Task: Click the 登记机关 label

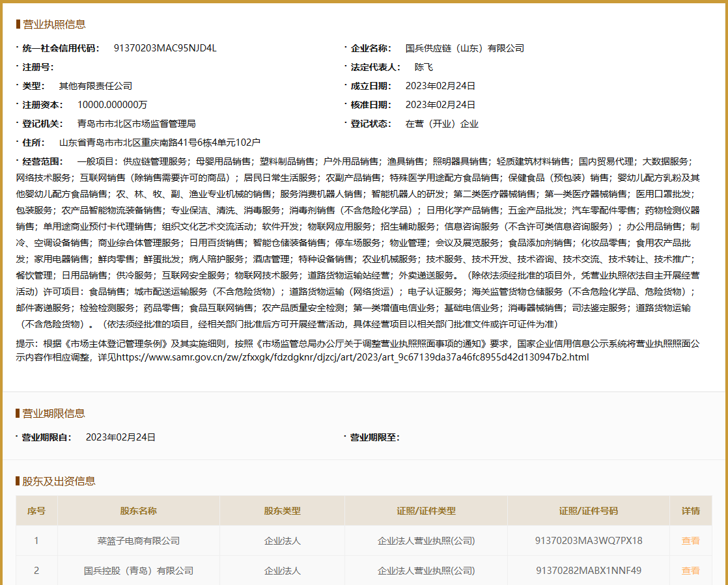Action: (x=43, y=124)
